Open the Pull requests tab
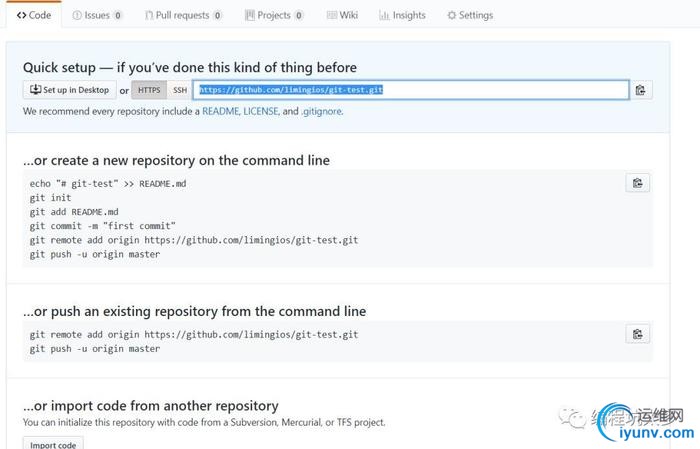Screen dimensions: 700x449 tap(183, 15)
